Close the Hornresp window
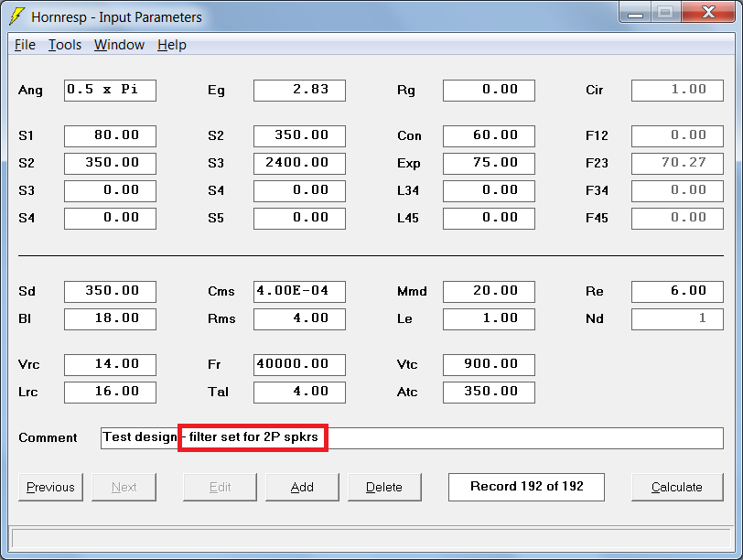This screenshot has height=560, width=743. pos(708,12)
